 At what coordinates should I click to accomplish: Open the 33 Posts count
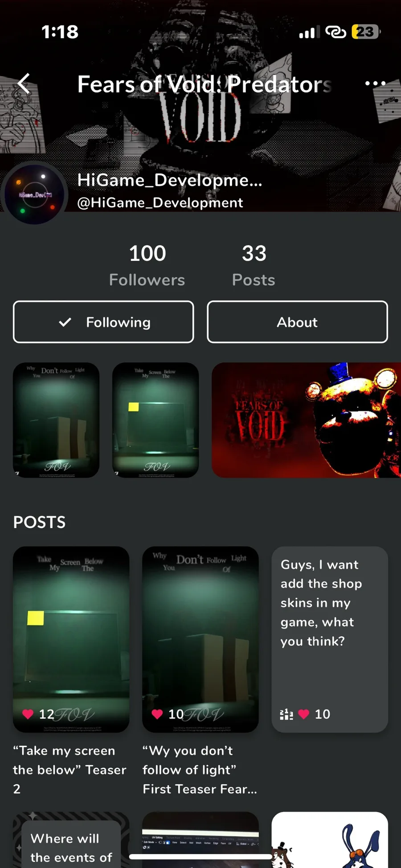coord(254,265)
